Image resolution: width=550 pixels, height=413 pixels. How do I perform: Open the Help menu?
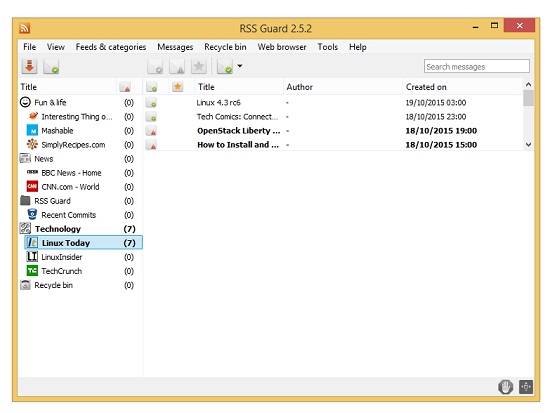click(x=358, y=47)
